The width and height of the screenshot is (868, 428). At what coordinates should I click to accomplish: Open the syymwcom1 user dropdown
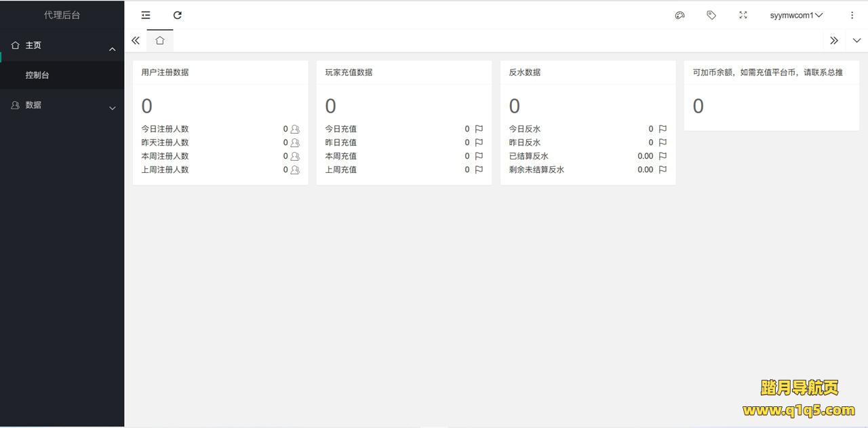coord(796,15)
